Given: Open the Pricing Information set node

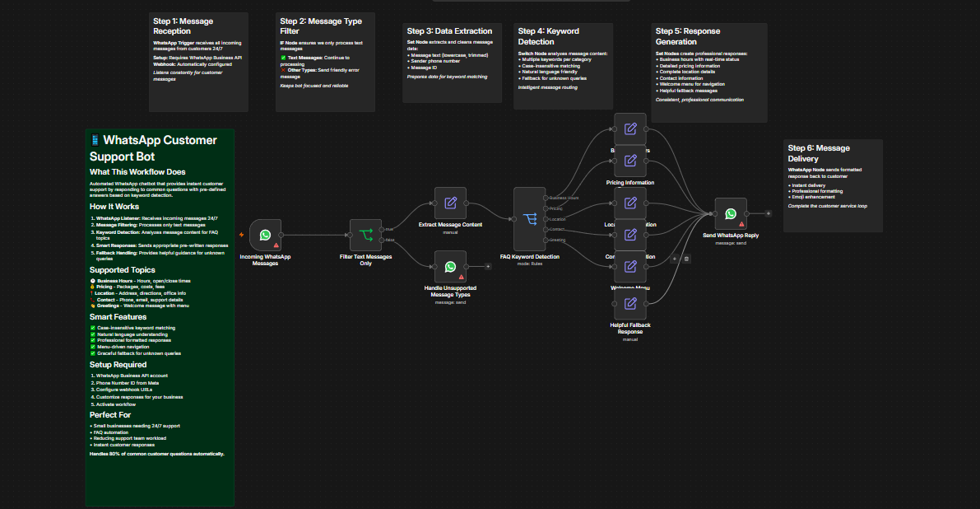Looking at the screenshot, I should click(630, 161).
